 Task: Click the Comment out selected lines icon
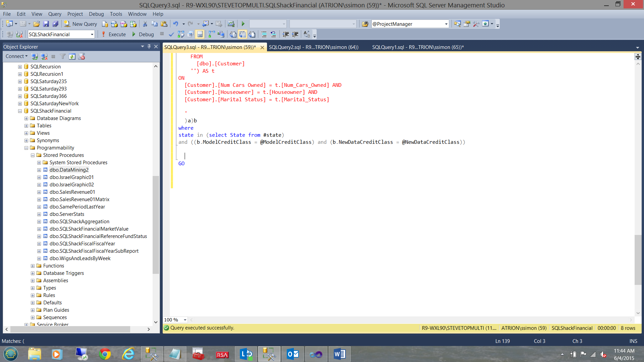point(264,34)
